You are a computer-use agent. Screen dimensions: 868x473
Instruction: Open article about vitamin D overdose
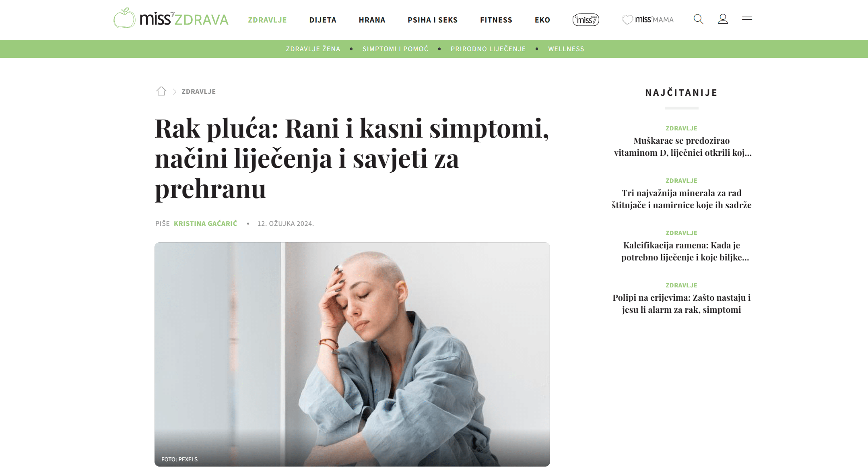click(682, 147)
